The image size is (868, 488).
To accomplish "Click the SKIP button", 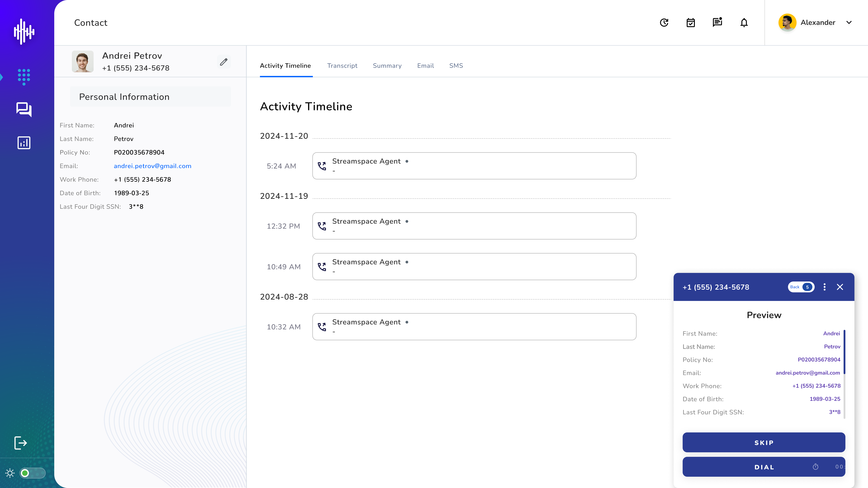I will 764,443.
